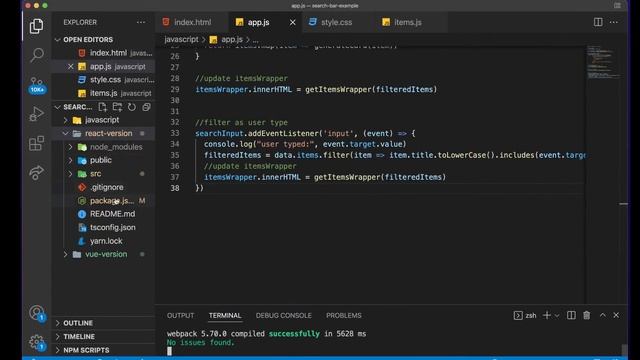Expand the OUTLINE section
The width and height of the screenshot is (640, 360).
(104, 323)
